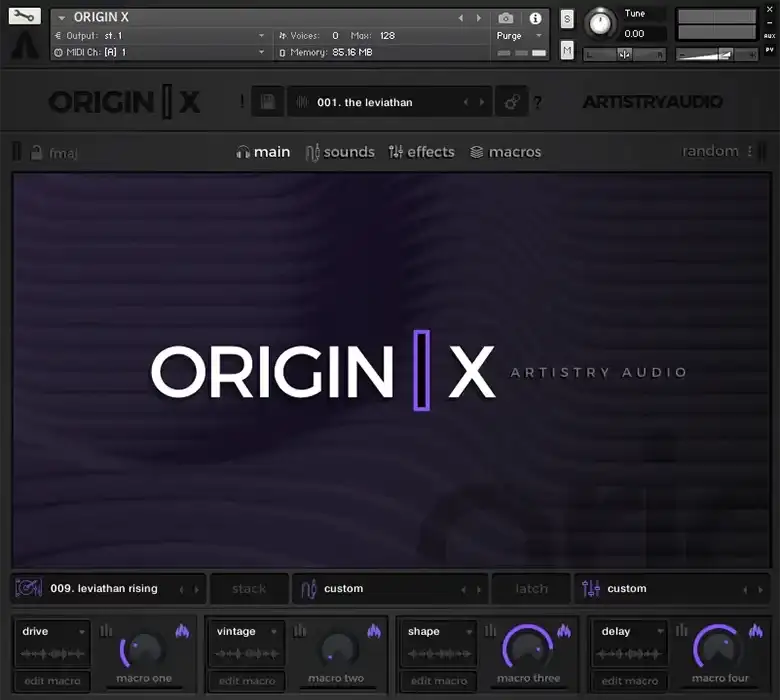780x700 pixels.
Task: Open the Purge dropdown menu
Action: pyautogui.click(x=519, y=36)
